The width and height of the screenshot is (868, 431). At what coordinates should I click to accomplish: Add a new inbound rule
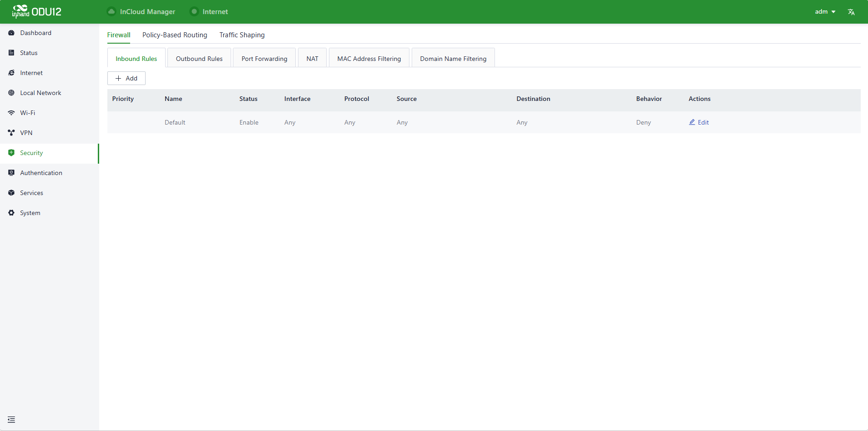pos(126,78)
